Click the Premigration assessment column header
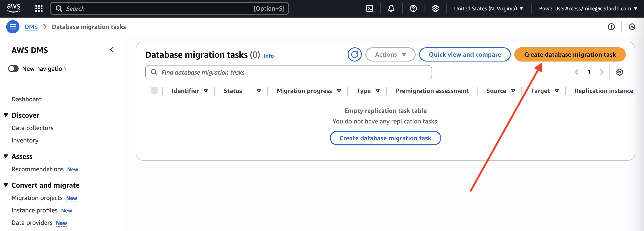This screenshot has width=644, height=231. pyautogui.click(x=432, y=91)
